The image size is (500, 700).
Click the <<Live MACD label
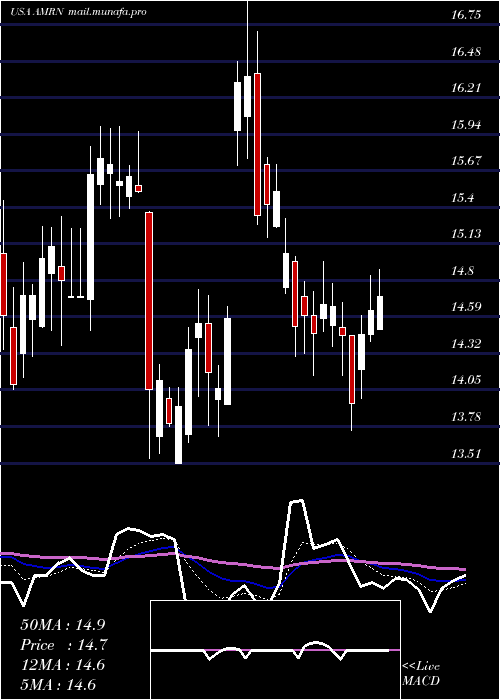(421, 674)
